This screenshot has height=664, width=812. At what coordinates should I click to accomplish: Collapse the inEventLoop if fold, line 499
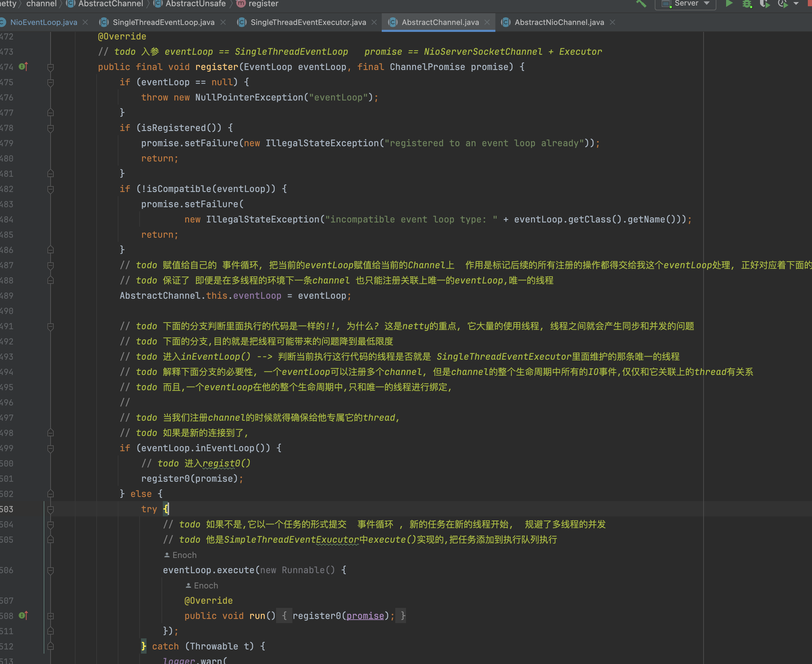click(51, 448)
